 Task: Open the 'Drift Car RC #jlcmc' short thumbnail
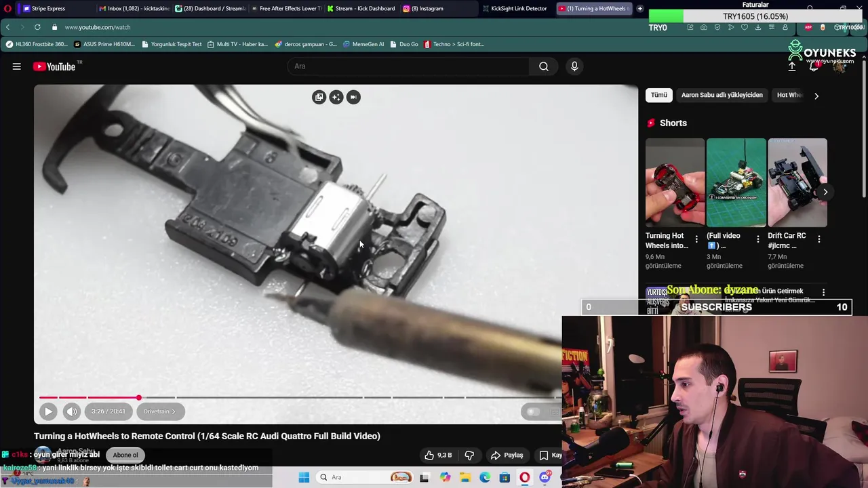(x=797, y=182)
